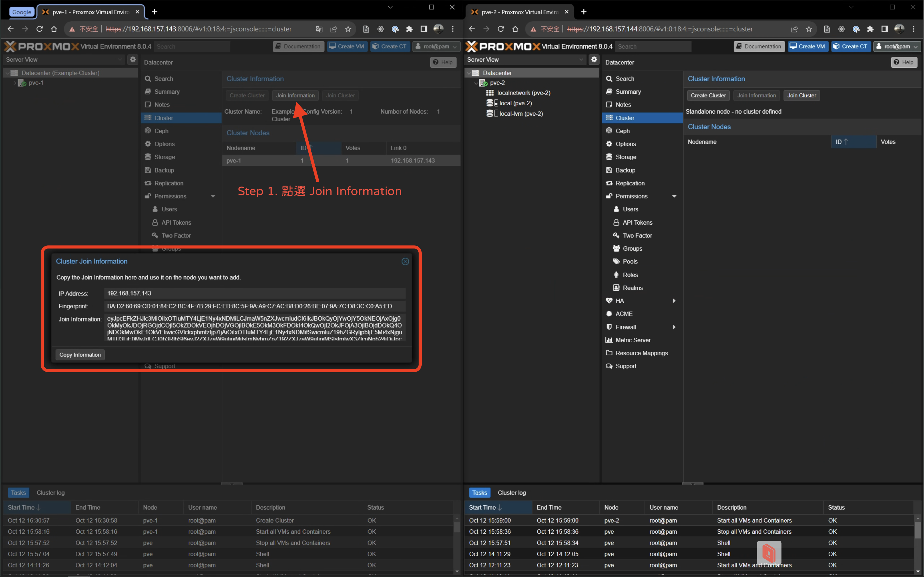Open Metric Server in right sidebar

(x=633, y=340)
